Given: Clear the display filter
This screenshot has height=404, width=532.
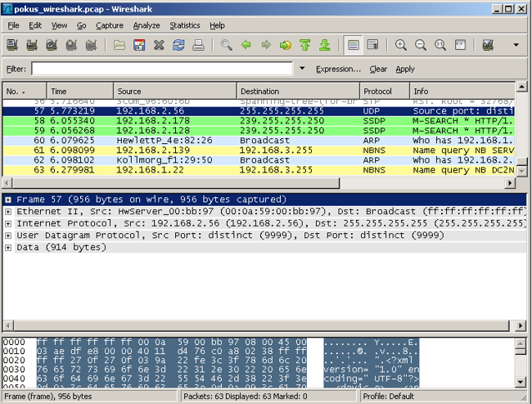Looking at the screenshot, I should click(378, 70).
